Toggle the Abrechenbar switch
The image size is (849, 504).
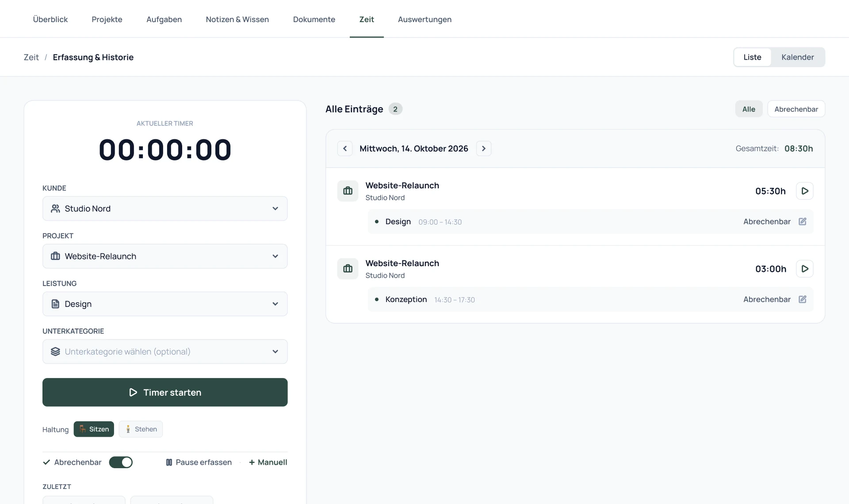(x=121, y=462)
